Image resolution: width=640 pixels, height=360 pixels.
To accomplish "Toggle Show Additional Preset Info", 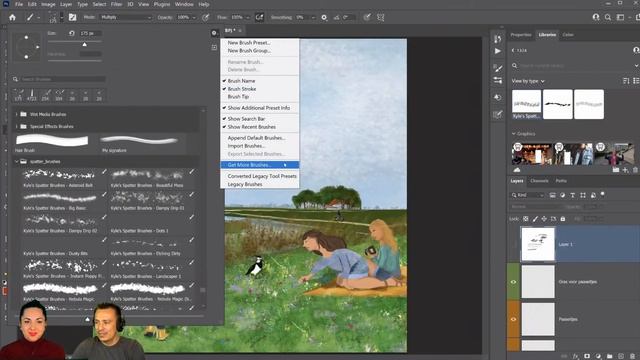I will 260,108.
